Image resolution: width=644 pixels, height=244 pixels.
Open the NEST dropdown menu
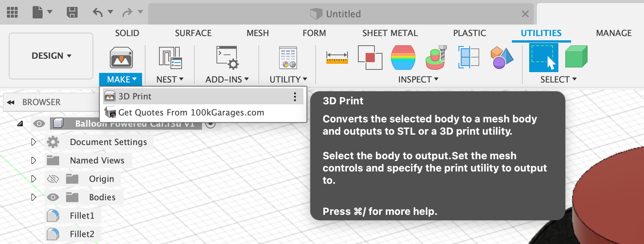(170, 79)
